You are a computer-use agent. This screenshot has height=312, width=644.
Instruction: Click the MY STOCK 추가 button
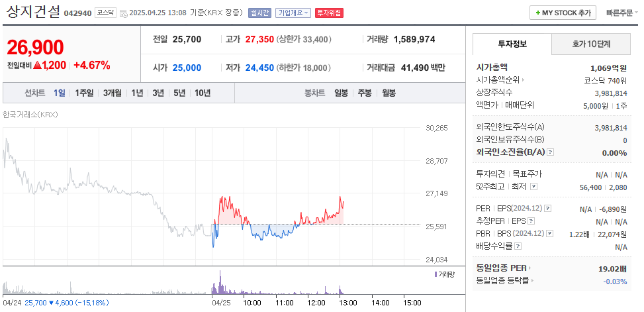point(563,13)
